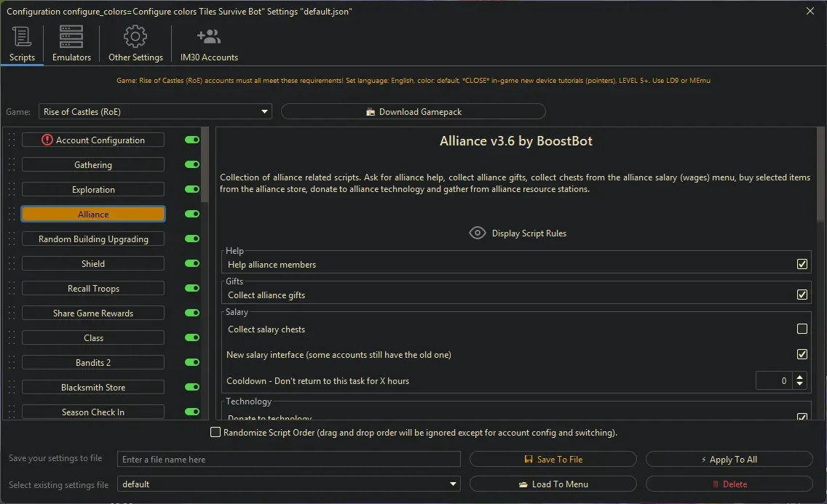Grab the Alliance row drag handle
The height and width of the screenshot is (504, 827).
(12, 215)
